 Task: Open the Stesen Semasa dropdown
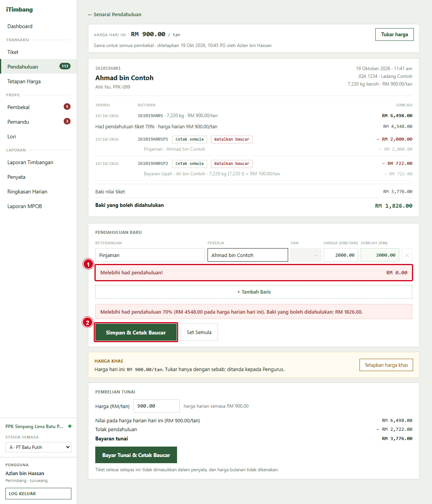pos(38,447)
